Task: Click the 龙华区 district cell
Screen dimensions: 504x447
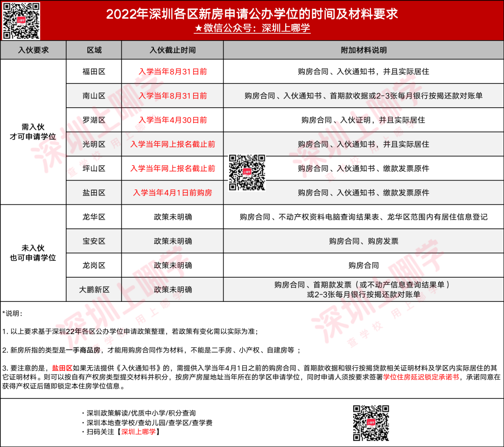Action: (94, 217)
